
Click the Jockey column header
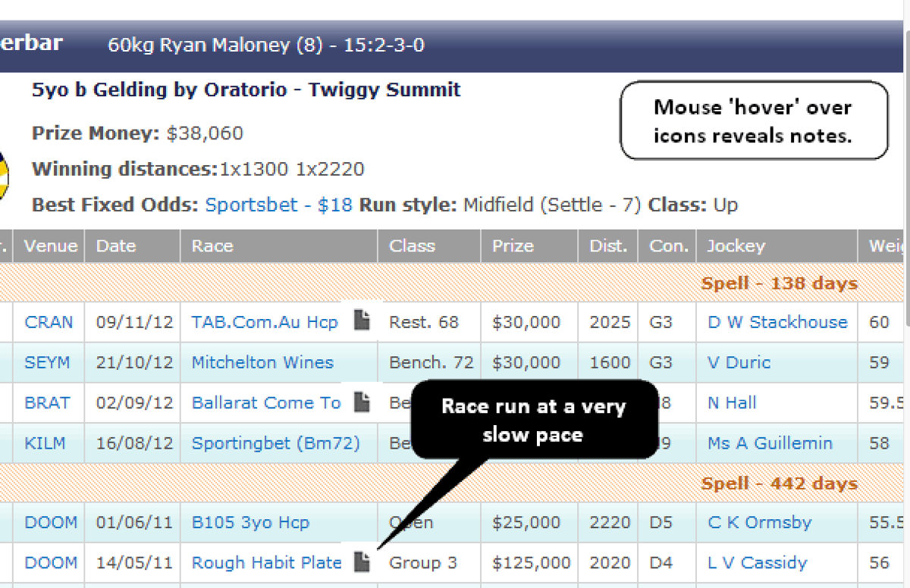pyautogui.click(x=735, y=246)
